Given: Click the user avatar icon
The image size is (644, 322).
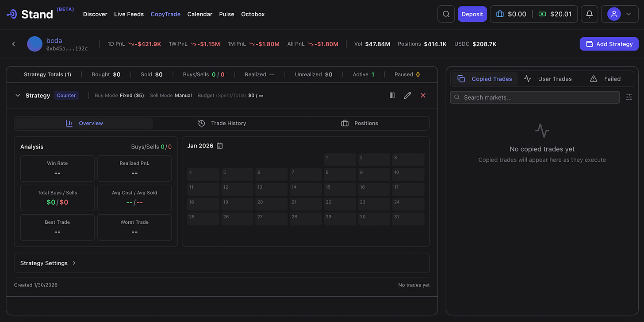Looking at the screenshot, I should [x=614, y=14].
